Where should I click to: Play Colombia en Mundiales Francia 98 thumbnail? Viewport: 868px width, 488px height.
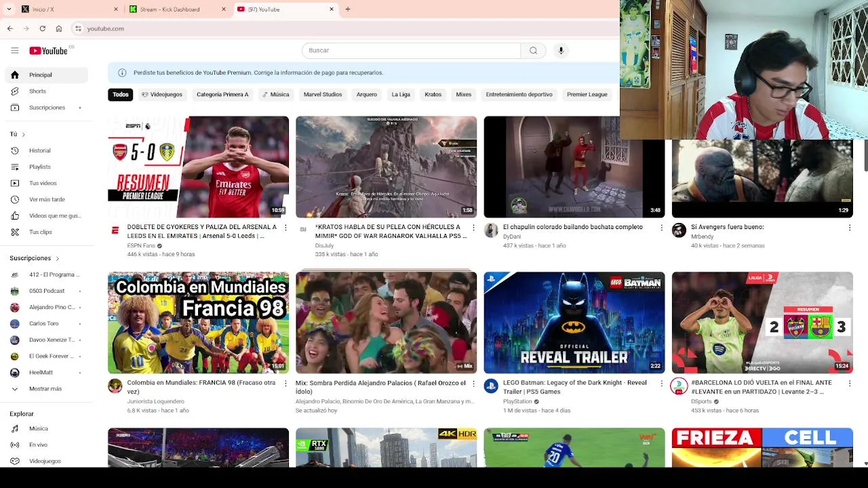(198, 323)
